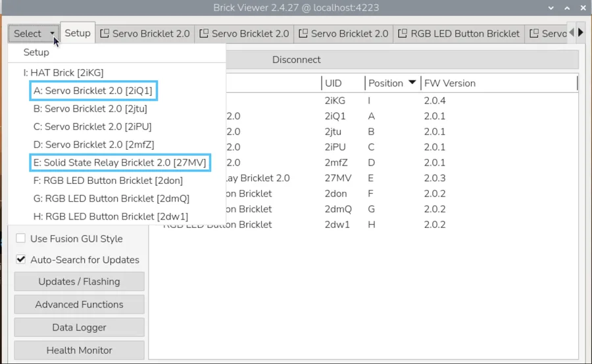The width and height of the screenshot is (592, 364).
Task: Click UID cell 2iPU
Action: click(x=335, y=147)
